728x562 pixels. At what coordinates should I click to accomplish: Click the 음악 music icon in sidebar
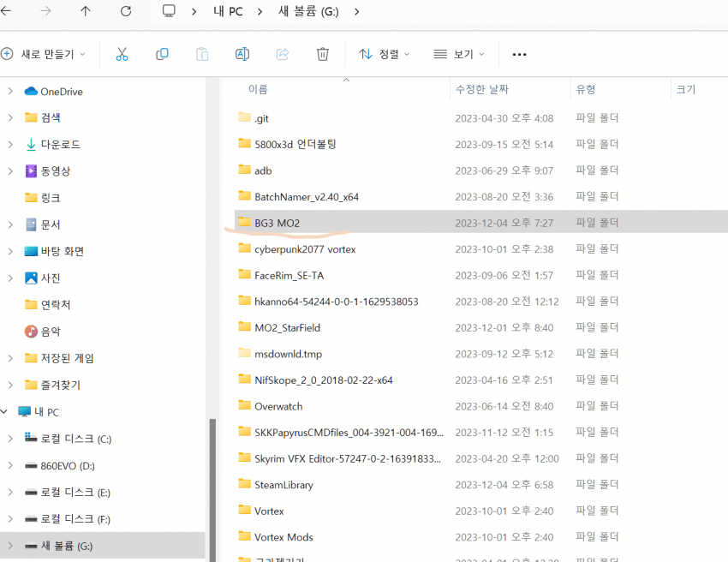click(x=31, y=332)
